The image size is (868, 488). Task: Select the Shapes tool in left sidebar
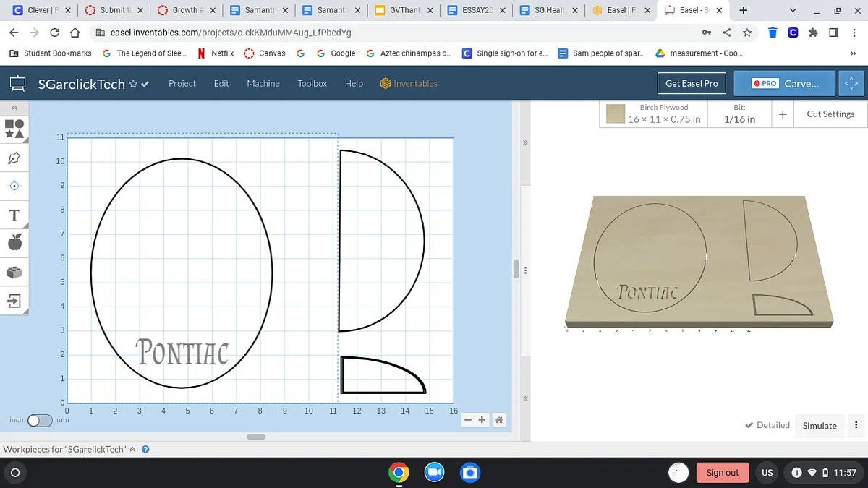(14, 129)
